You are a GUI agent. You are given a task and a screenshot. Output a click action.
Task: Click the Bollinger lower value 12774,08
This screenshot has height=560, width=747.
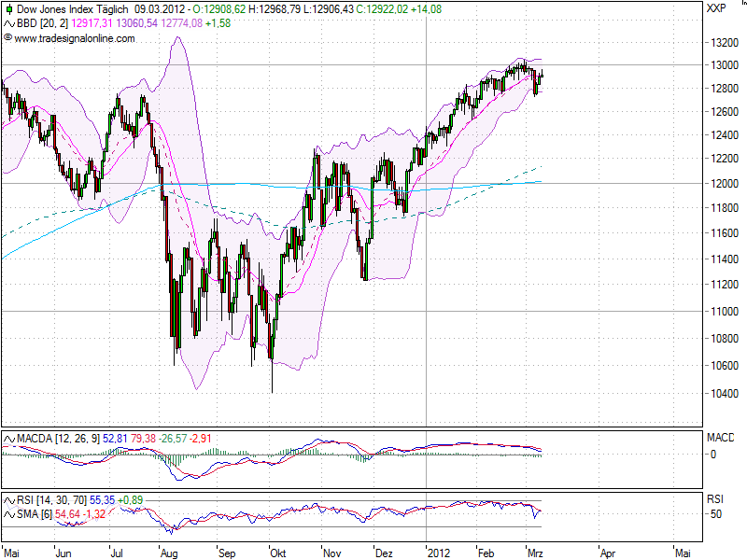coord(181,23)
